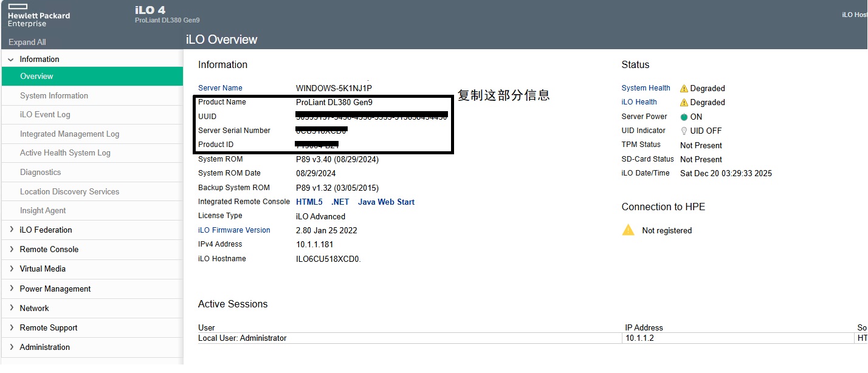The height and width of the screenshot is (373, 868).
Task: Expand the Power Management section
Action: [x=11, y=289]
